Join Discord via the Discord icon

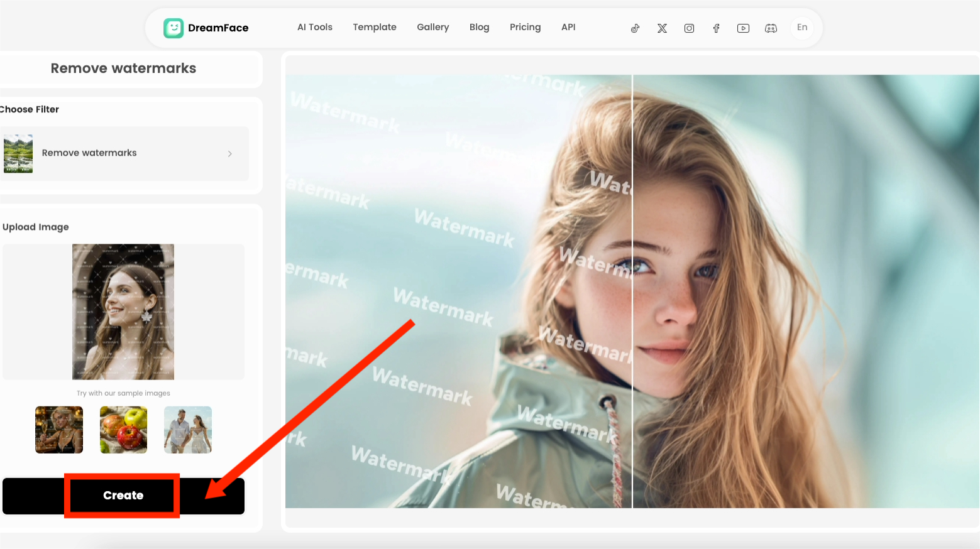771,28
